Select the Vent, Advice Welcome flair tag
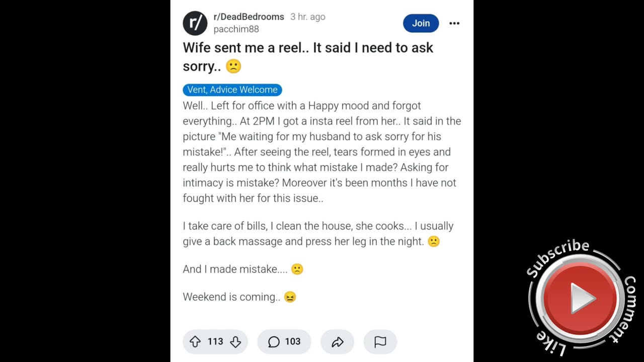Viewport: 644px width, 362px height. pyautogui.click(x=232, y=89)
